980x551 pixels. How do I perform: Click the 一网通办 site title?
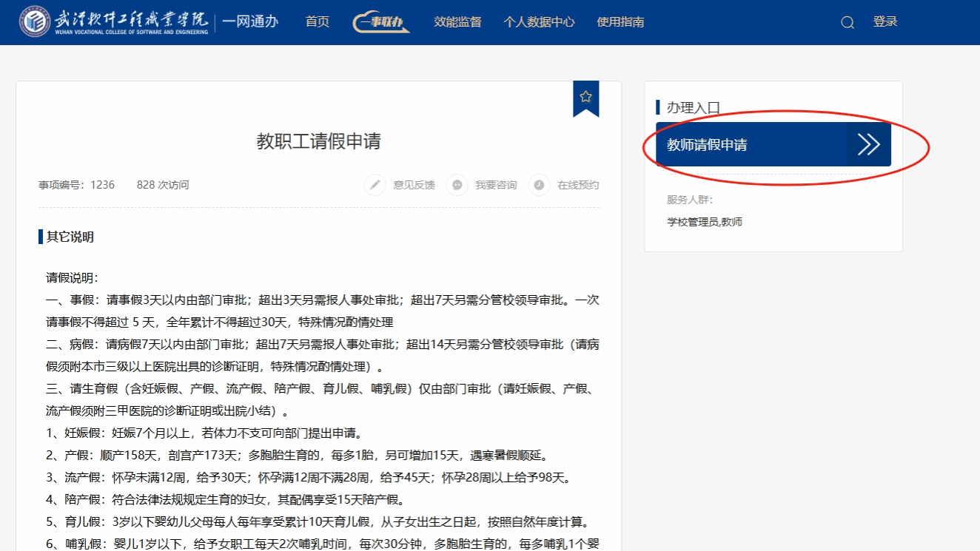coord(250,22)
